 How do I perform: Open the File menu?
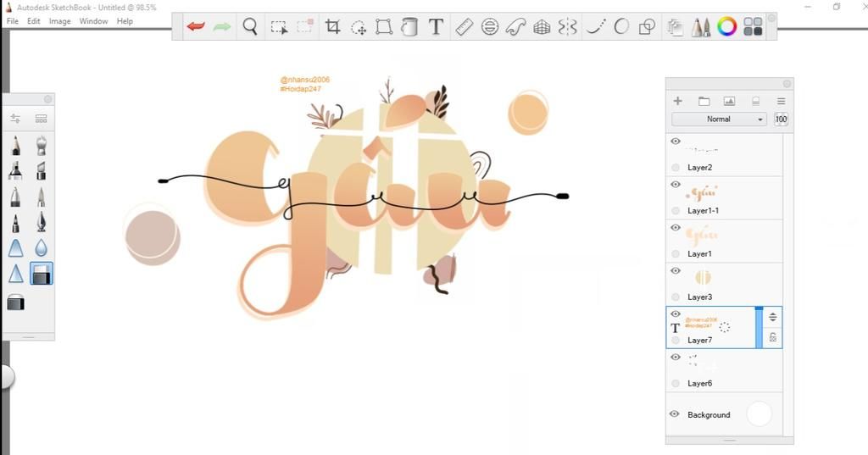pyautogui.click(x=12, y=21)
